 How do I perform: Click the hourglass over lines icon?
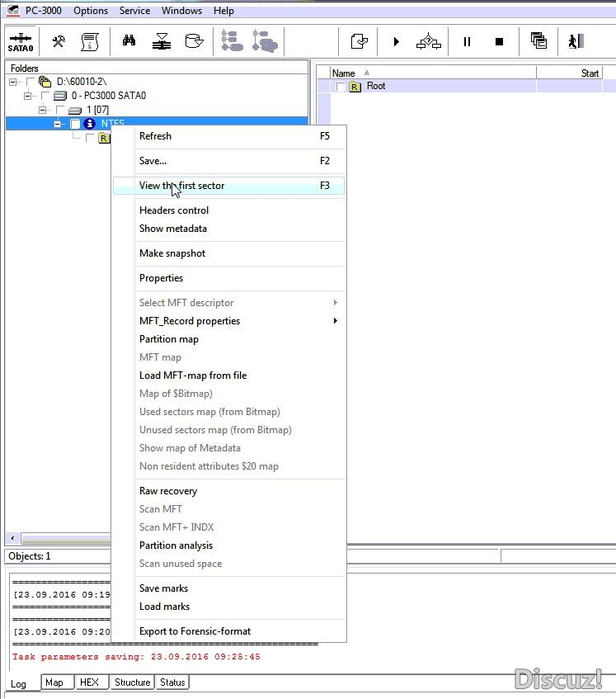pos(162,41)
